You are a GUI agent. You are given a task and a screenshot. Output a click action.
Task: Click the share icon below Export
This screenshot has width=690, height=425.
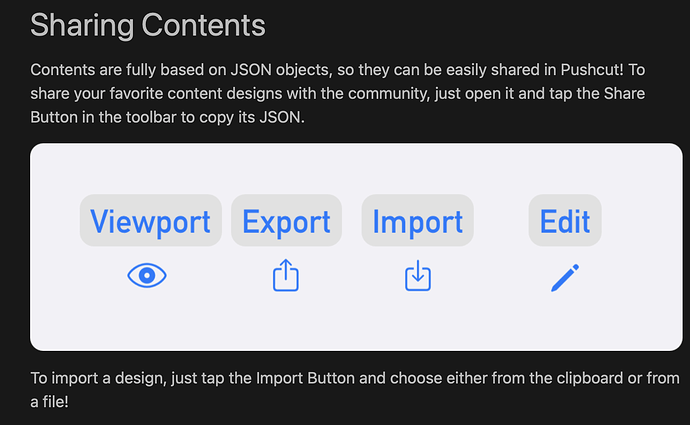coord(286,275)
